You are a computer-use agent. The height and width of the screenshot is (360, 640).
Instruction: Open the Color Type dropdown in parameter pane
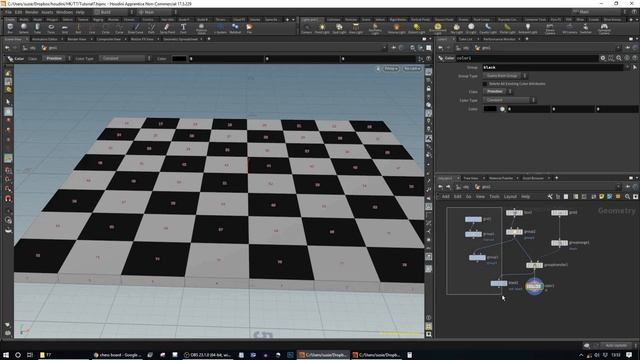tap(509, 100)
